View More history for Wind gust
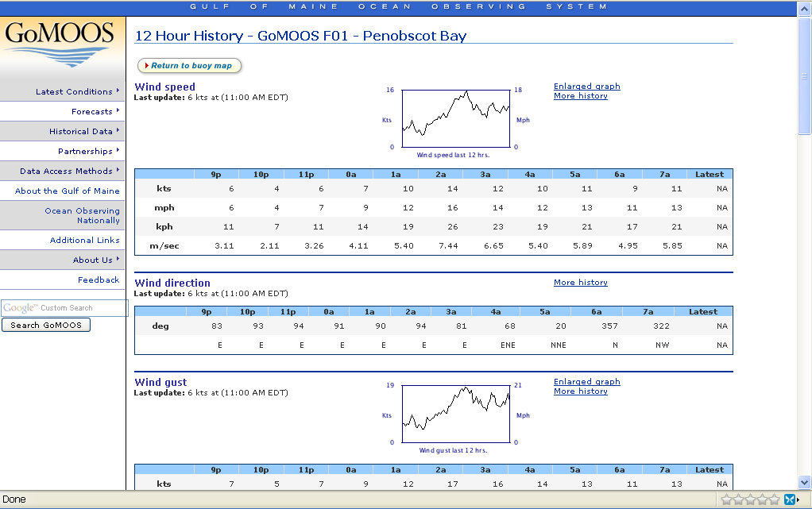 (x=581, y=391)
